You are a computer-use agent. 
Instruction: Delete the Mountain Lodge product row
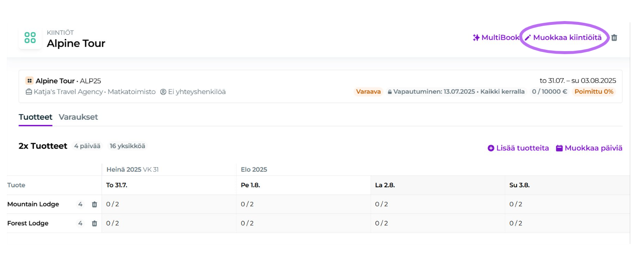(x=95, y=204)
